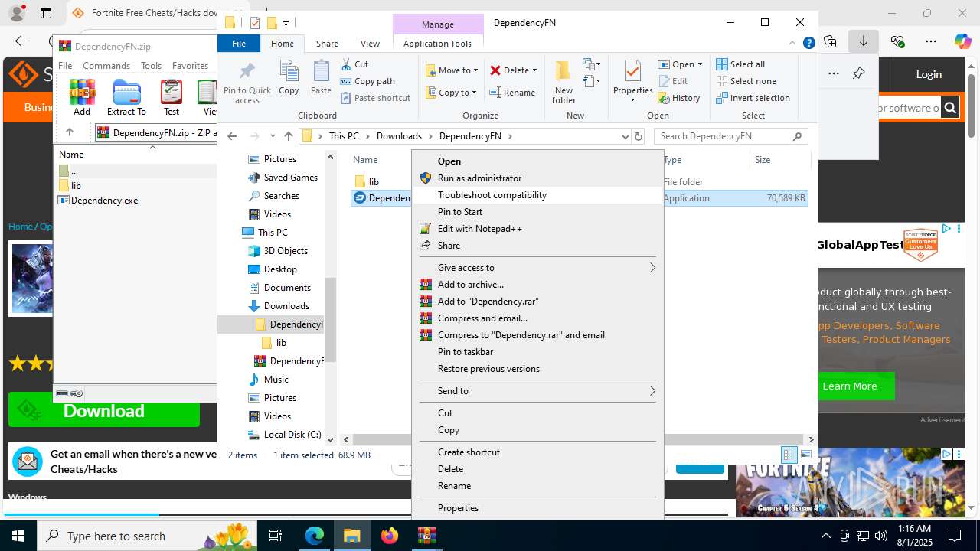980x551 pixels.
Task: Select Dependency.exe in WinRAR list
Action: tap(104, 201)
